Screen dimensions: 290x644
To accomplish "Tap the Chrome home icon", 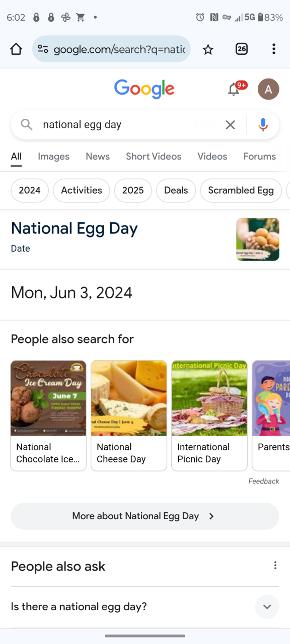I will click(x=16, y=49).
